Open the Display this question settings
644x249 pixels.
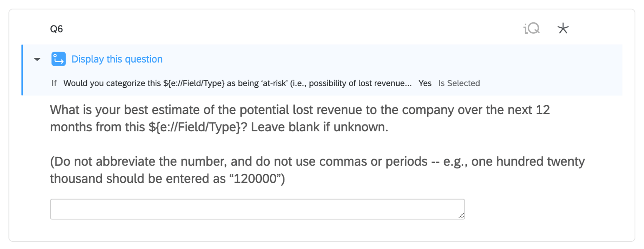coord(116,59)
